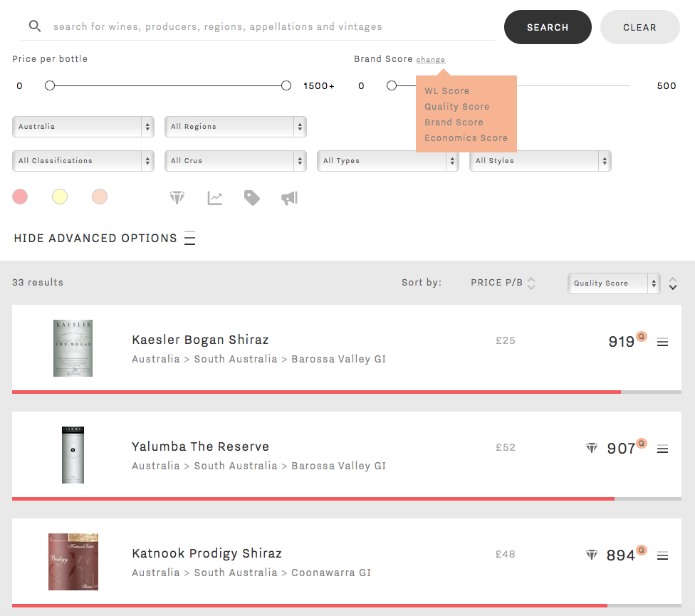Choose Economics Score in the popup
This screenshot has height=616, width=695.
466,138
